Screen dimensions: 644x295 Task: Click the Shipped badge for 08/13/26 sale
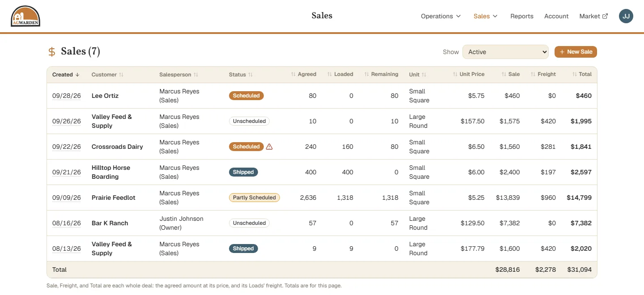click(243, 249)
